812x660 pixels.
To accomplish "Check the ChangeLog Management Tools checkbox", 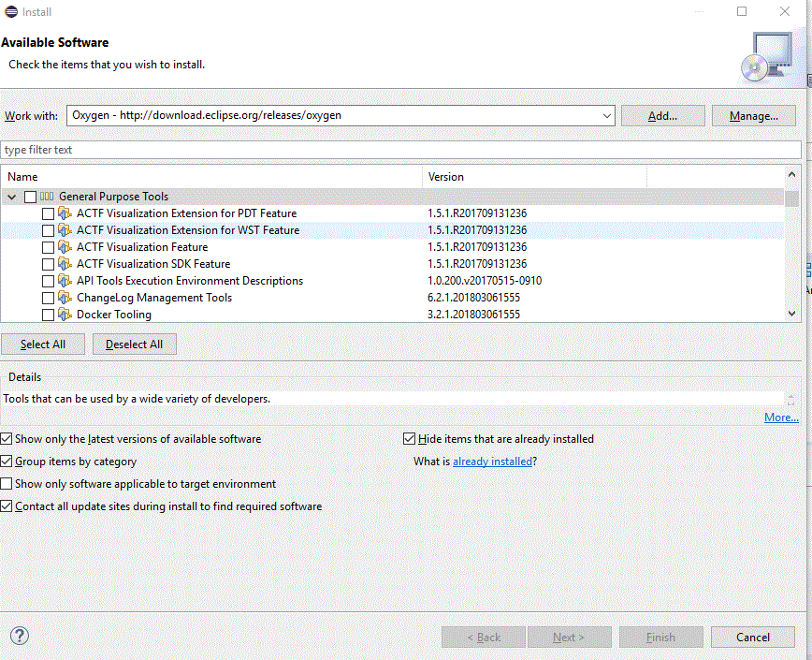I will pyautogui.click(x=48, y=298).
